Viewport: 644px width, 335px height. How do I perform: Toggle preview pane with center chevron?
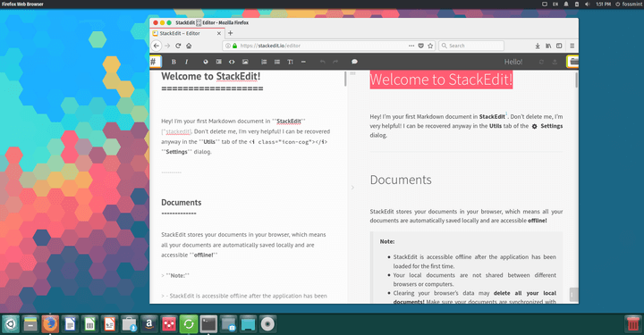[352, 188]
